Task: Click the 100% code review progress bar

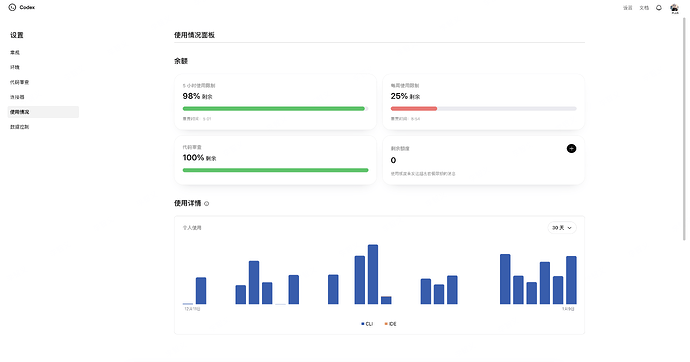Action: [x=275, y=170]
